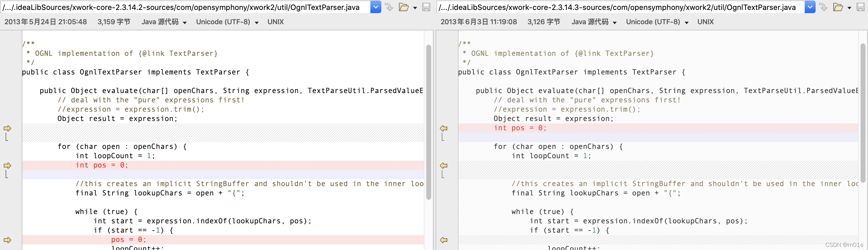Click the red 'pos = 0;' line in left pane
868x250 pixels.
point(129,239)
